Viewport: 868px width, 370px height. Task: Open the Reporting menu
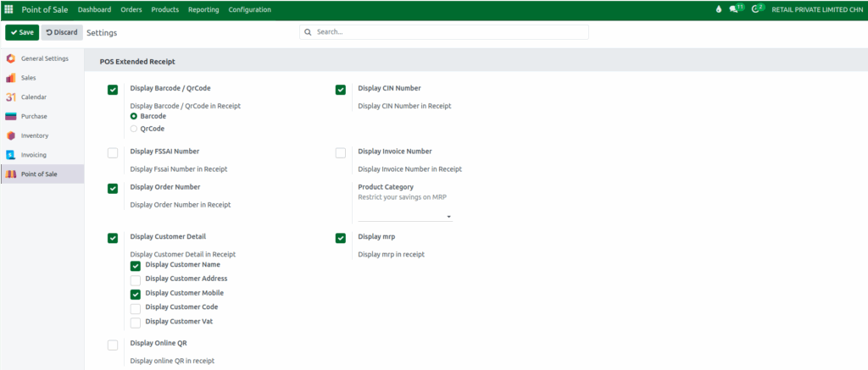[x=203, y=9]
